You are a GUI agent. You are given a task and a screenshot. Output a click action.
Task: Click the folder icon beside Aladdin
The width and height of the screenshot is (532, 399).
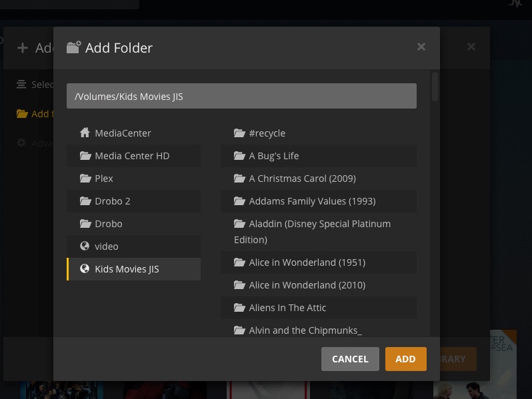(239, 224)
